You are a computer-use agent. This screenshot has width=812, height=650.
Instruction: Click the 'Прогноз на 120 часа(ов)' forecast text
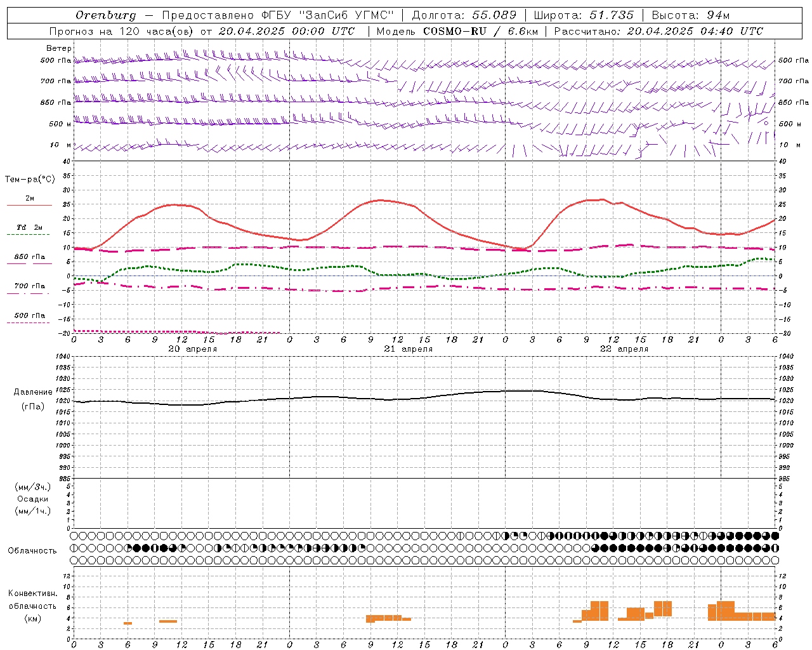coord(123,31)
